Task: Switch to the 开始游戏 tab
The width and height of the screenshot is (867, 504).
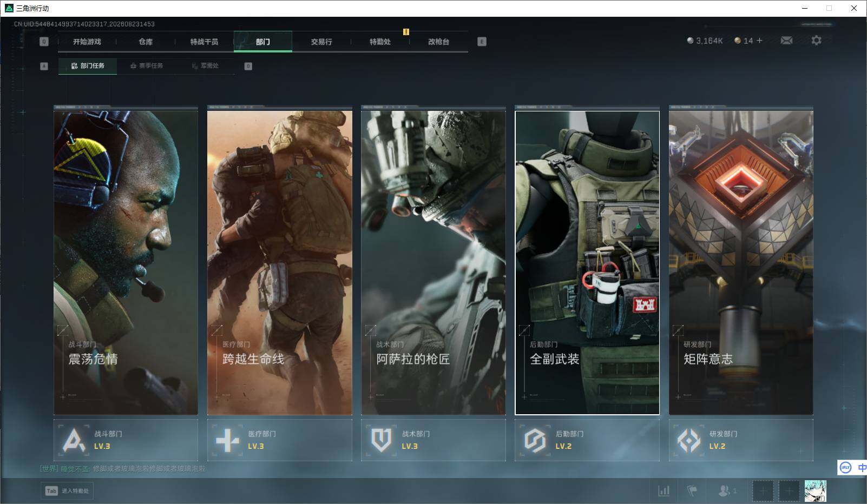Action: [x=87, y=42]
